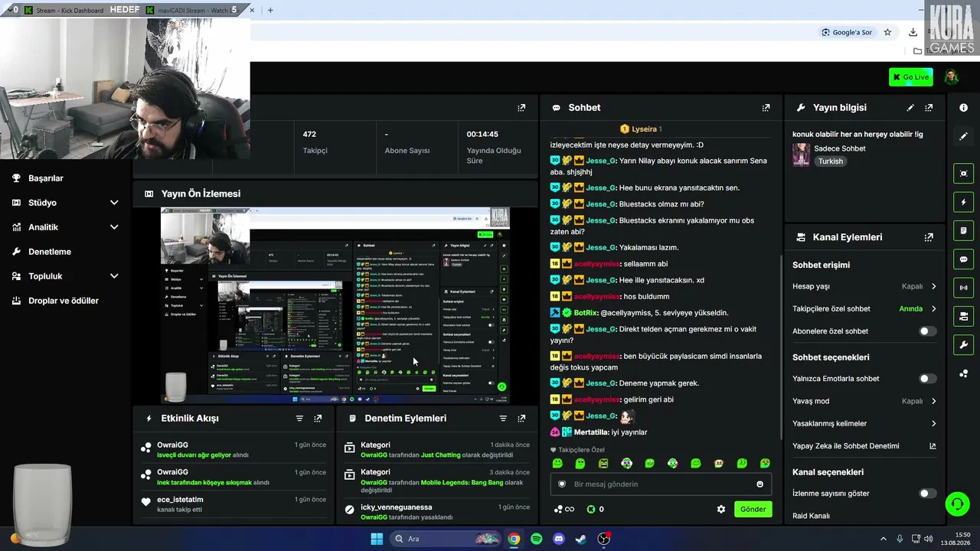Pop out the Yayın bilgisi panel
The width and height of the screenshot is (980, 551).
pyautogui.click(x=929, y=108)
